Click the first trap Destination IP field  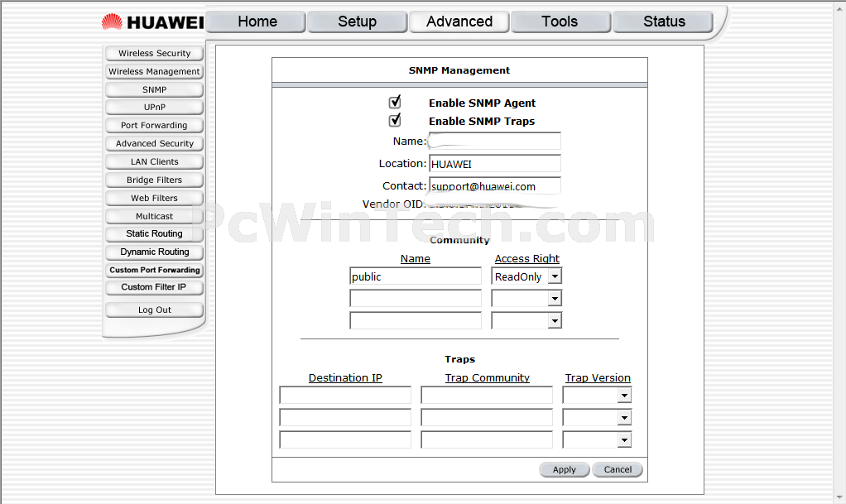[x=345, y=395]
